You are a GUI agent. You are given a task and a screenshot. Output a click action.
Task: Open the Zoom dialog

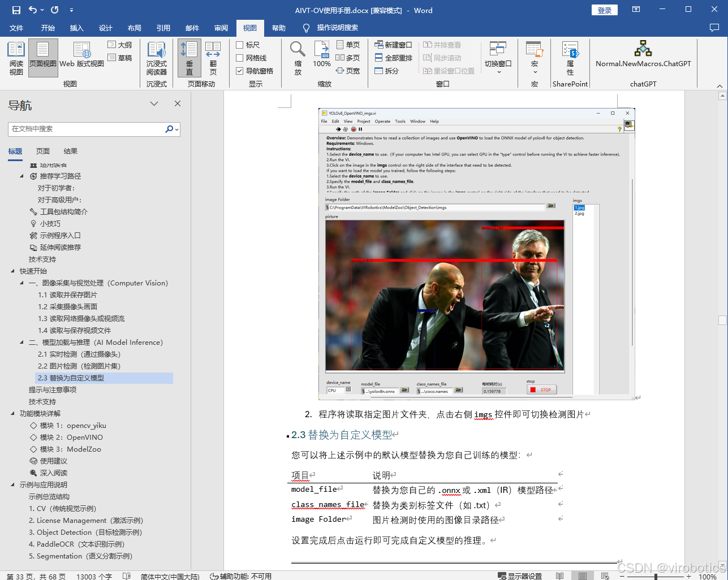(x=298, y=58)
